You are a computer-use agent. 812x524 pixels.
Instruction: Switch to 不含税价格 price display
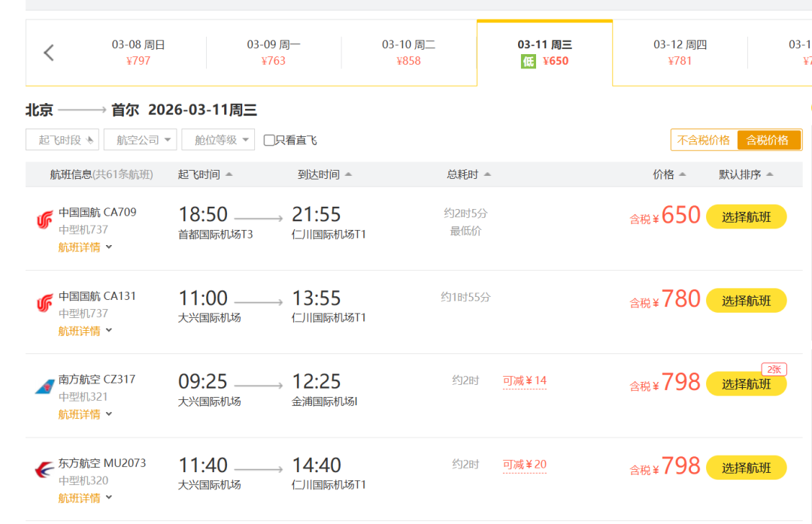704,140
